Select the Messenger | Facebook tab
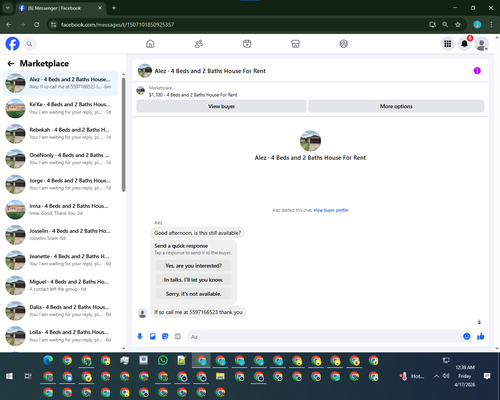500x400 pixels. click(60, 8)
